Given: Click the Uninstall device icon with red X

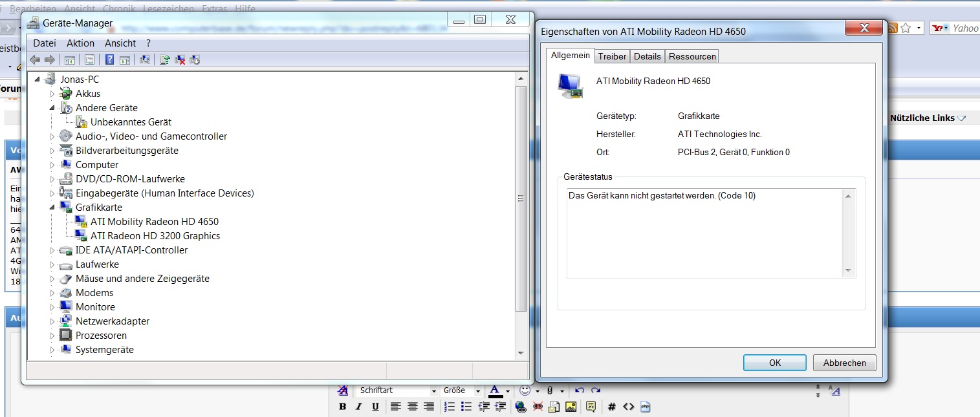Looking at the screenshot, I should tap(180, 59).
